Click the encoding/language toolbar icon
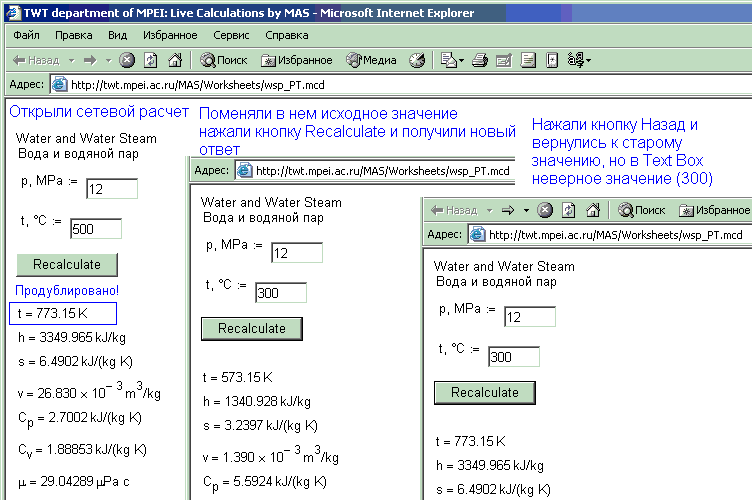 576,60
